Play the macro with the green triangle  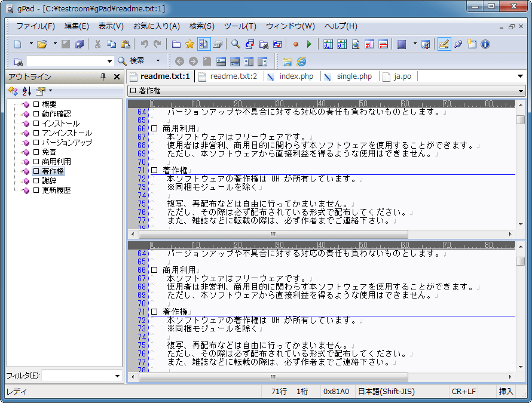click(x=309, y=44)
